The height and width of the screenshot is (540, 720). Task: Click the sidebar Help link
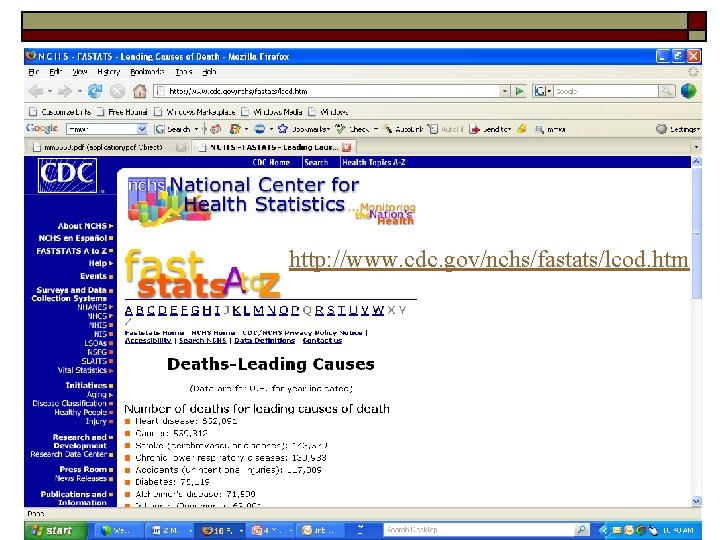[100, 263]
